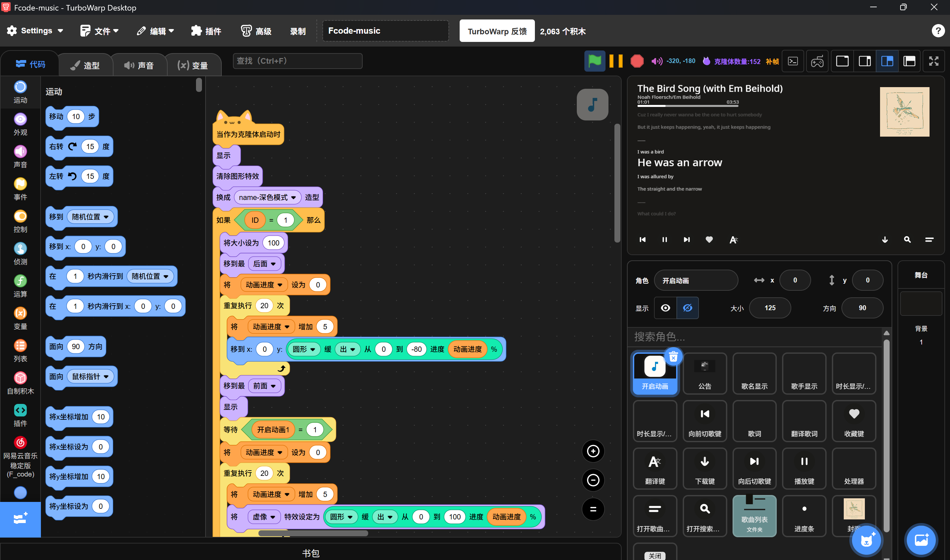This screenshot has height=560, width=950.
Task: Open the 前面 layer dropdown in script
Action: pyautogui.click(x=265, y=386)
